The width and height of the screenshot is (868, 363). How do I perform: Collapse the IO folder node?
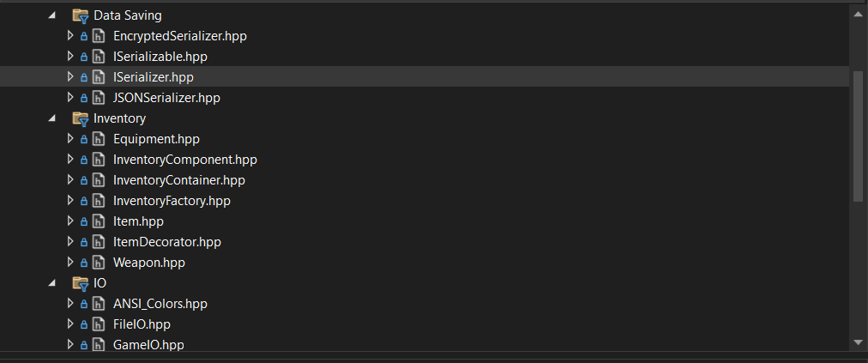point(53,283)
